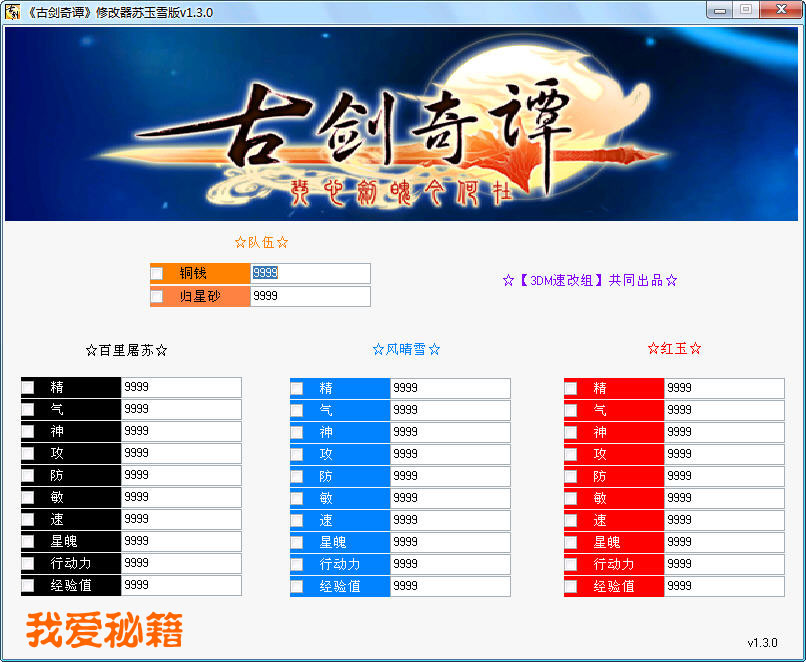This screenshot has height=662, width=806.
Task: Tick 红玉 速 checkbox
Action: 571,520
